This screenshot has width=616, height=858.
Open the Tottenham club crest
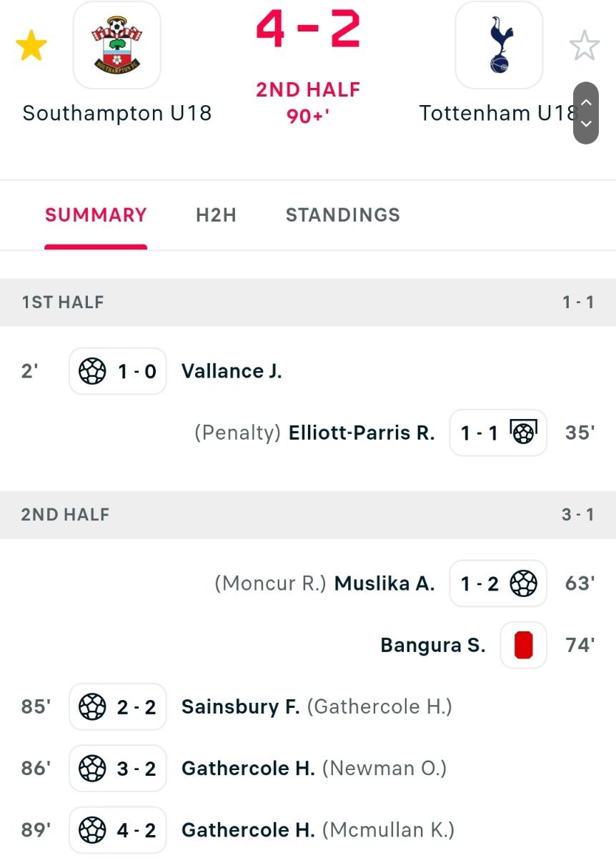coord(499,45)
